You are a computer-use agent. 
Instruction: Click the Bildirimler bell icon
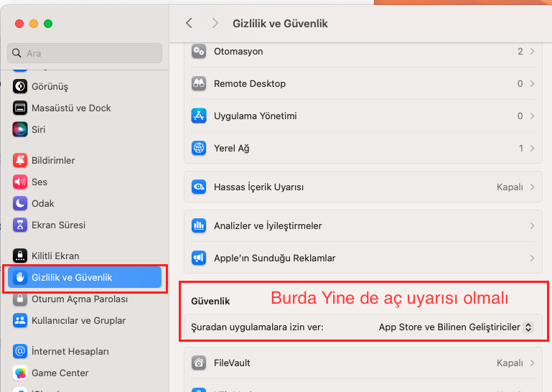[20, 160]
